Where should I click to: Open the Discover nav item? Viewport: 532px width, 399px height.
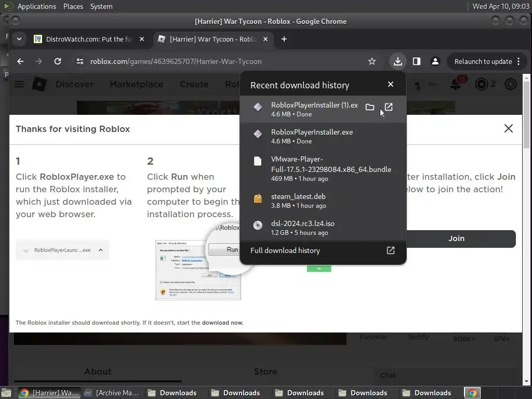[x=74, y=84]
